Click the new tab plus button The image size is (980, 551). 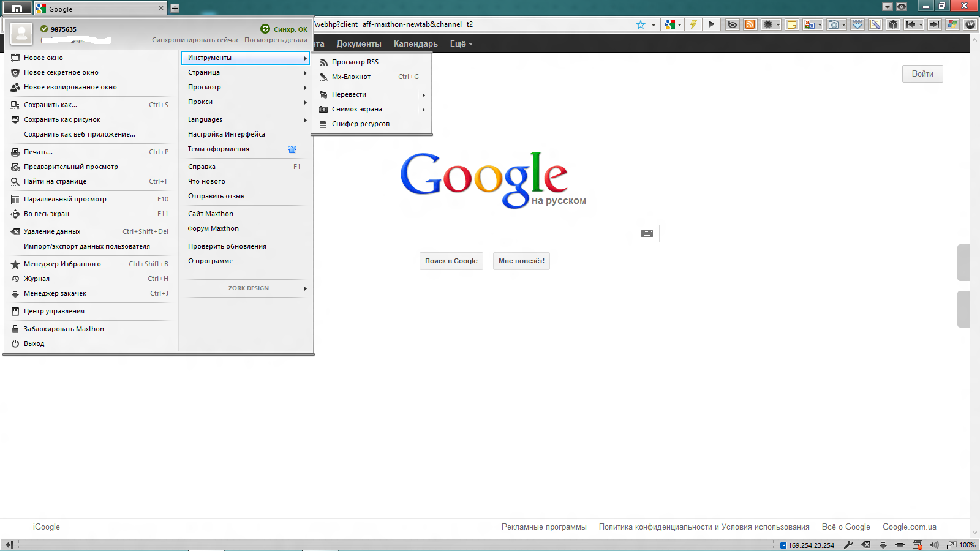coord(175,8)
